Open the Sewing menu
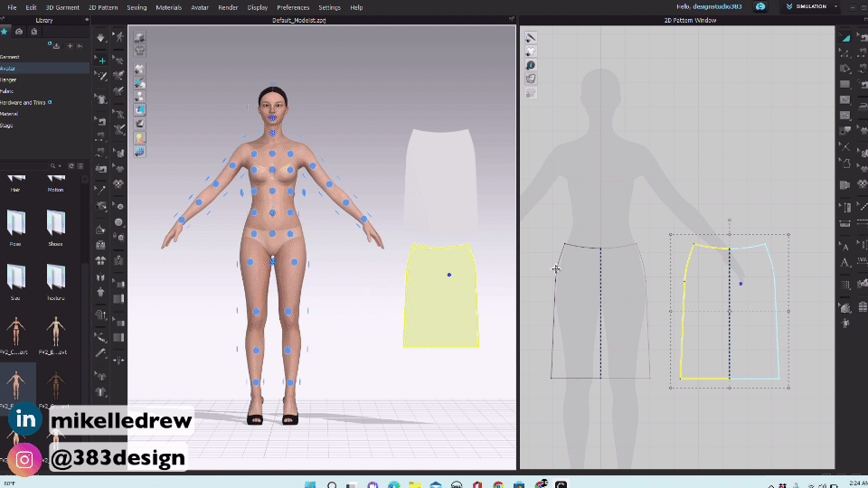Image resolution: width=868 pixels, height=488 pixels. [137, 7]
